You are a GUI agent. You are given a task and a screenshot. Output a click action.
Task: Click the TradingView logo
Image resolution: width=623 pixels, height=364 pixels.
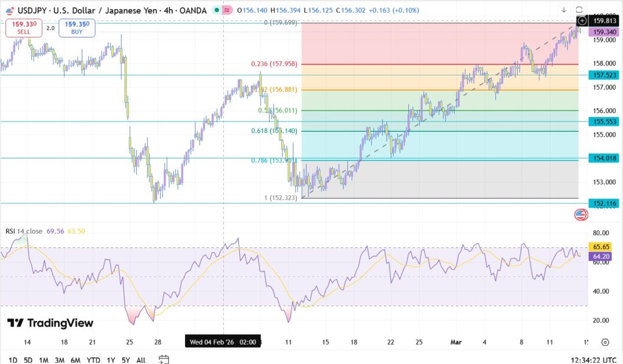pyautogui.click(x=50, y=323)
